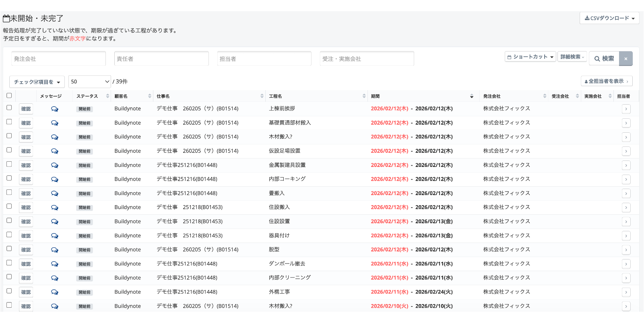Click assignee arrow icon for 脱型 row
The height and width of the screenshot is (323, 644).
click(x=626, y=250)
